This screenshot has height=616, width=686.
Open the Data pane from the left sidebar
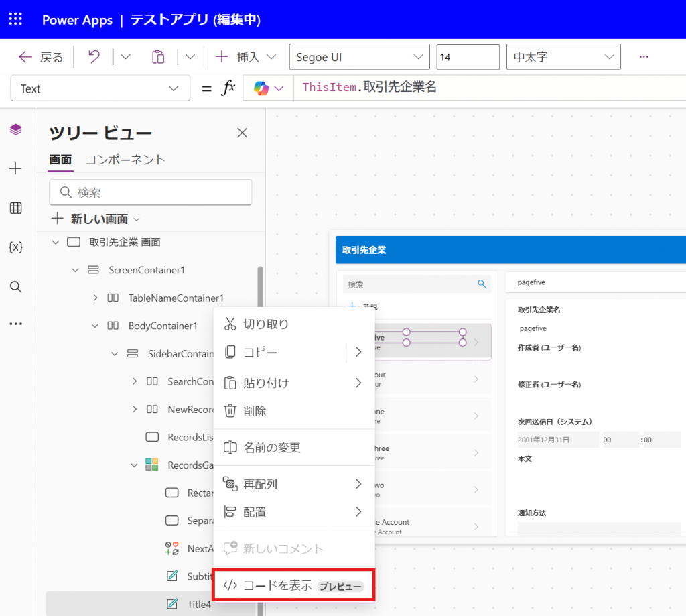[15, 208]
